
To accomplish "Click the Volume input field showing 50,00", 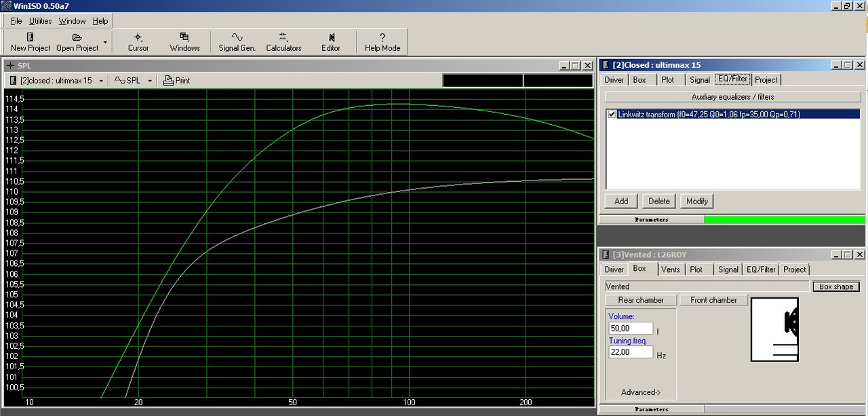I will (631, 328).
